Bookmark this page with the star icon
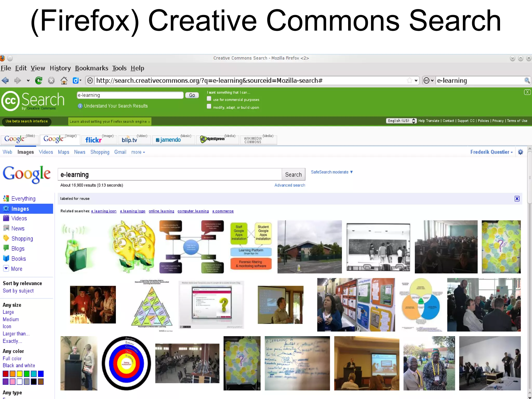Viewport: 532px width, 399px height. (x=410, y=81)
